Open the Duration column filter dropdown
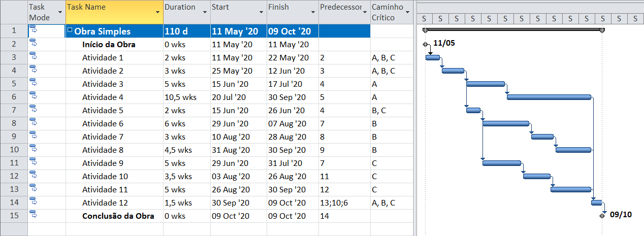The height and width of the screenshot is (236, 644). tap(205, 12)
